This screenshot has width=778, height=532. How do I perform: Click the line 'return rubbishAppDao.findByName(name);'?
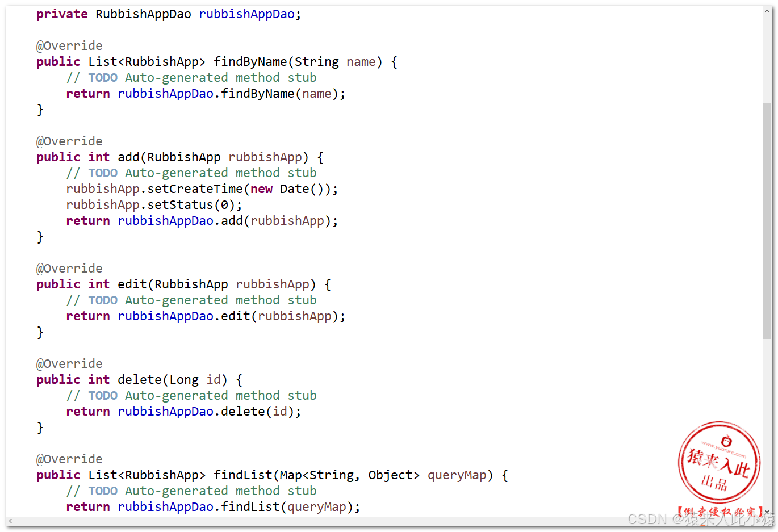(206, 94)
